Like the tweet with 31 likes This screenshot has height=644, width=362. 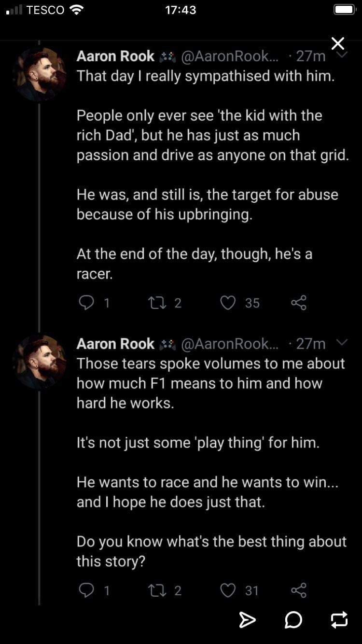click(x=228, y=590)
